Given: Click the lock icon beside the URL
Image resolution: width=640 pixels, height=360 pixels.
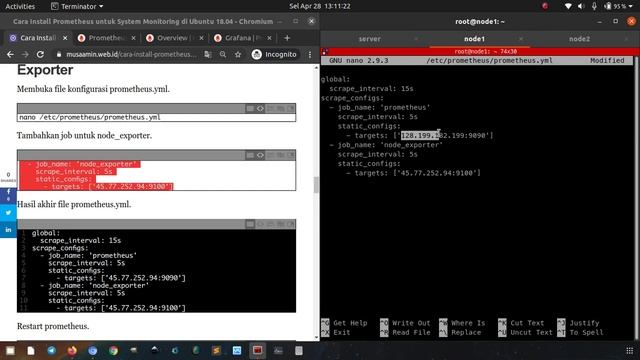Looking at the screenshot, I should 59,54.
